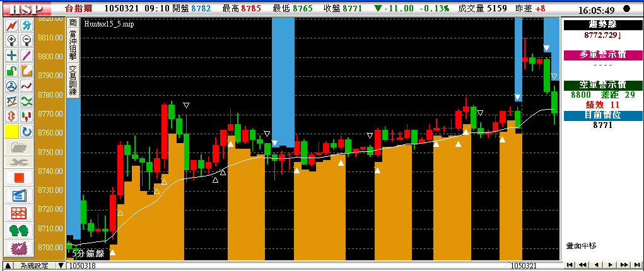Click the 差距 29 text

coord(617,95)
